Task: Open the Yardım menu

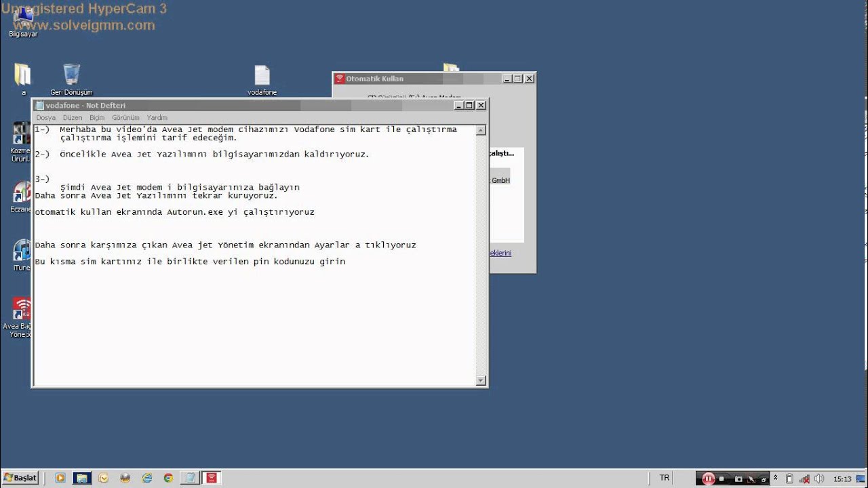Action: 157,117
